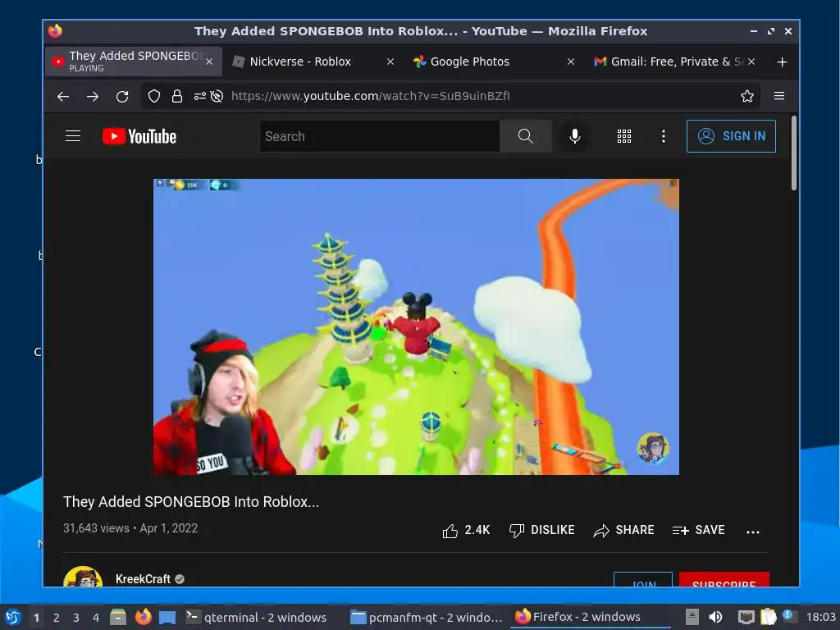Open the YouTube guide hamburger menu

coord(73,136)
